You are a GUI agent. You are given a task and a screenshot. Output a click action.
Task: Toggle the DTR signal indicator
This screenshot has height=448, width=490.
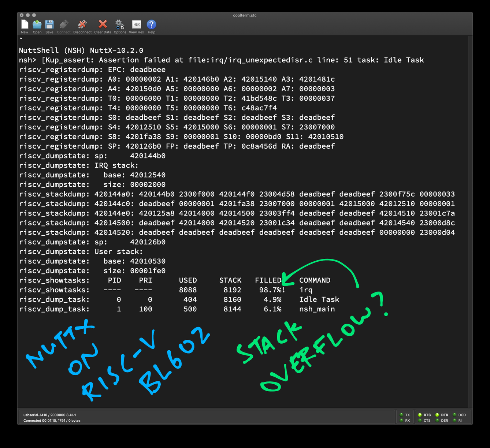(437, 415)
